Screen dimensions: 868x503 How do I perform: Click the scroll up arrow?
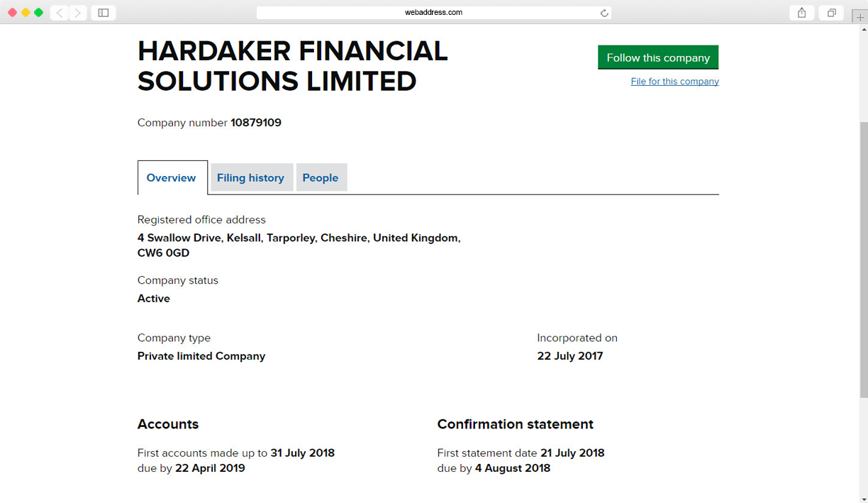(863, 30)
